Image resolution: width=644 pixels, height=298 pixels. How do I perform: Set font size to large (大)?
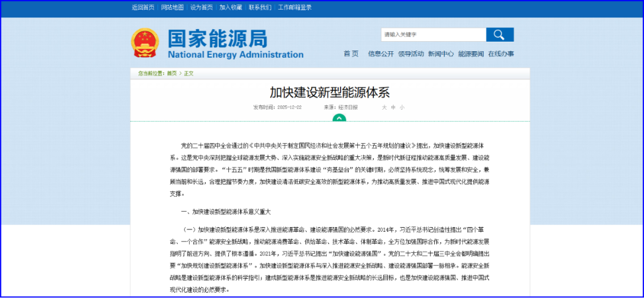(385, 107)
